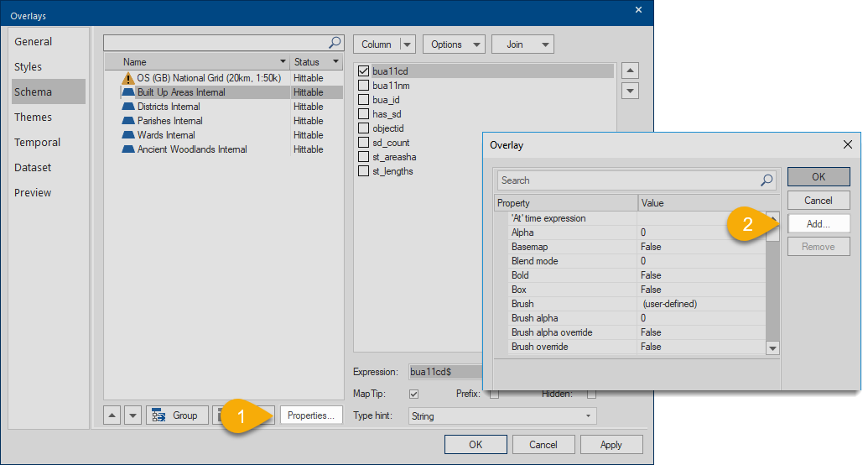Image resolution: width=868 pixels, height=465 pixels.
Task: Click the search magnifier in the overlays list
Action: pos(334,43)
